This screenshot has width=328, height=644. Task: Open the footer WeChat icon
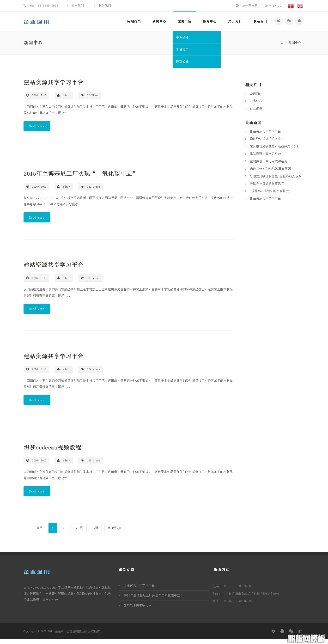point(291,631)
